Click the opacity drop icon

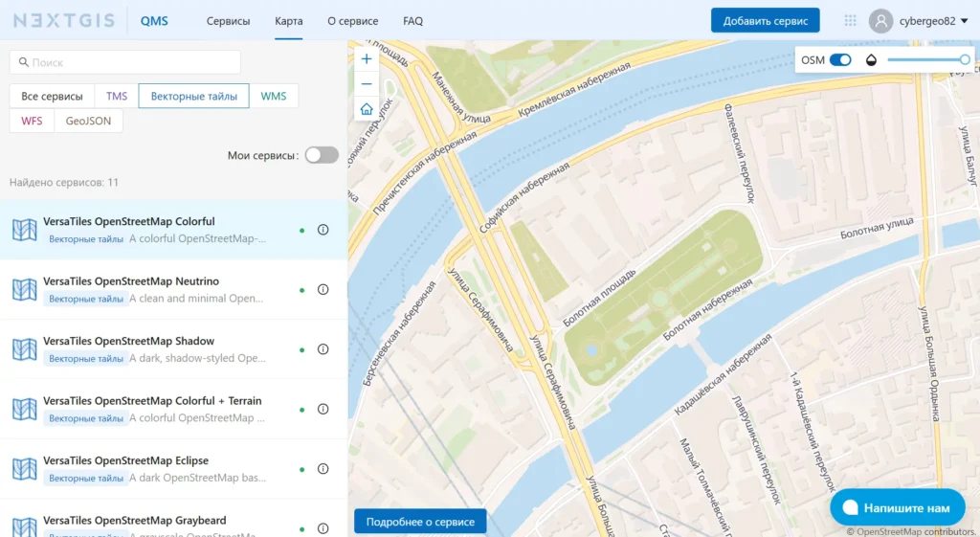pyautogui.click(x=871, y=60)
